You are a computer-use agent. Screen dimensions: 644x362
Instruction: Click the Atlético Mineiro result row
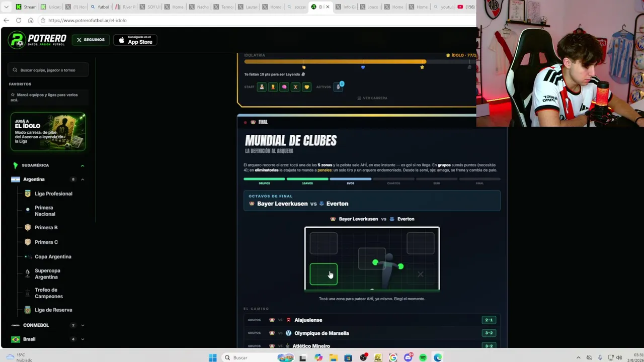[372, 345]
